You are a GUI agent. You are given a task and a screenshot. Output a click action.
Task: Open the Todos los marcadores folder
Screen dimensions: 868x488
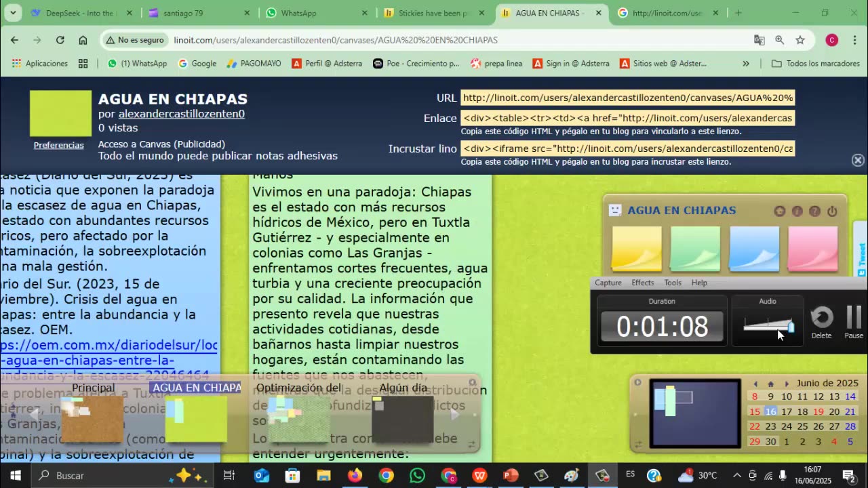tap(816, 64)
